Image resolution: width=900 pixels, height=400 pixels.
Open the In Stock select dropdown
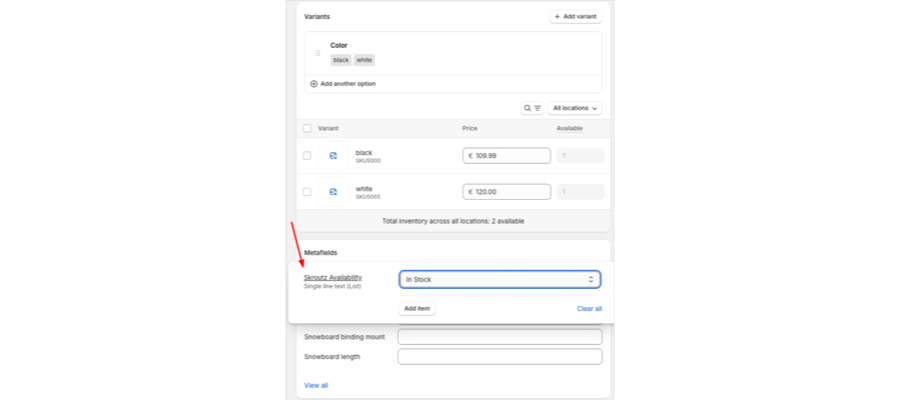point(500,279)
